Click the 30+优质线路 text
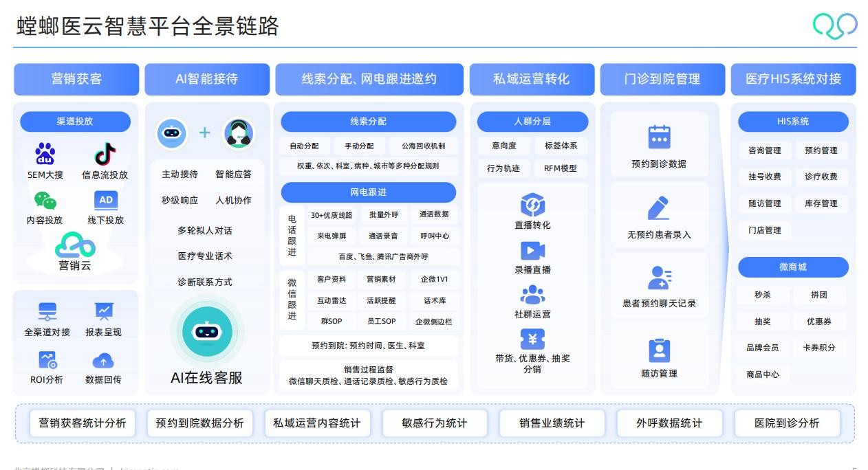The height and width of the screenshot is (470, 868). pos(332,215)
